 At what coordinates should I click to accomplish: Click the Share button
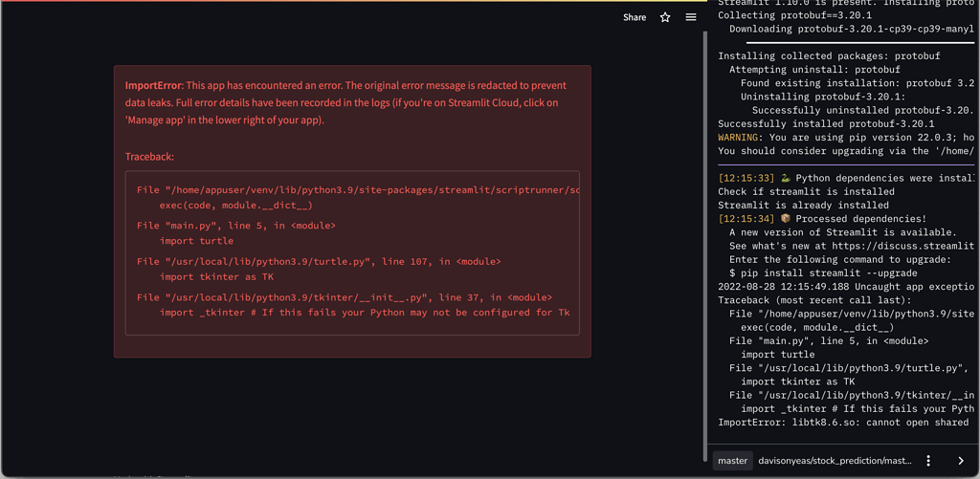tap(635, 17)
